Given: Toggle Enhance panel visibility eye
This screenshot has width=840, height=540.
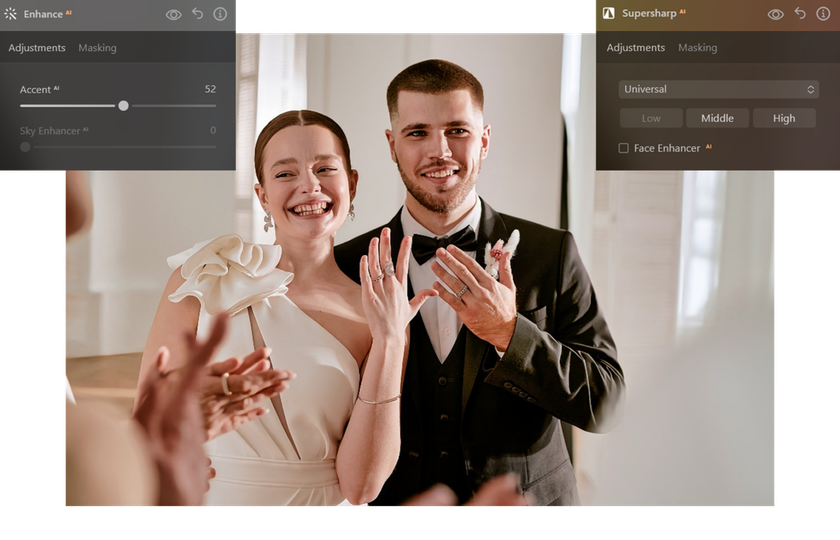Looking at the screenshot, I should (174, 14).
